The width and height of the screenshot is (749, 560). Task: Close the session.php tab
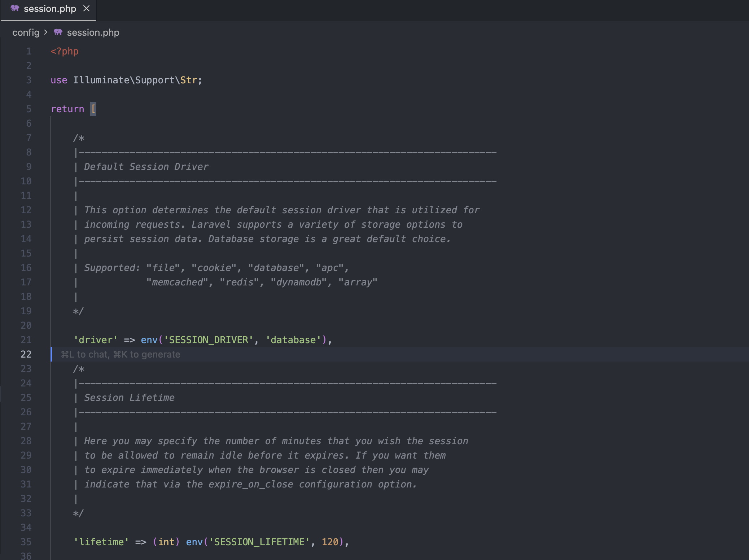coord(86,8)
